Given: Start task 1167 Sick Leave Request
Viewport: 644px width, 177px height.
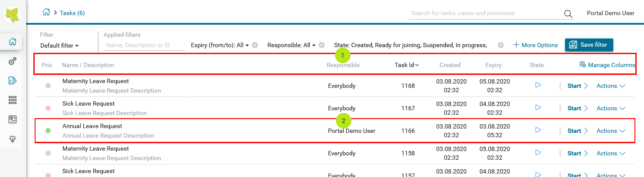Looking at the screenshot, I should click(x=578, y=108).
